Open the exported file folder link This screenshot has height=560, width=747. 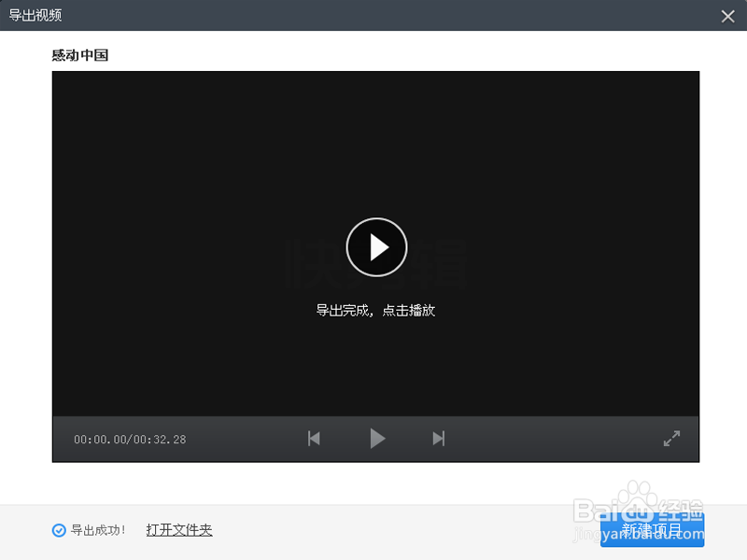179,529
